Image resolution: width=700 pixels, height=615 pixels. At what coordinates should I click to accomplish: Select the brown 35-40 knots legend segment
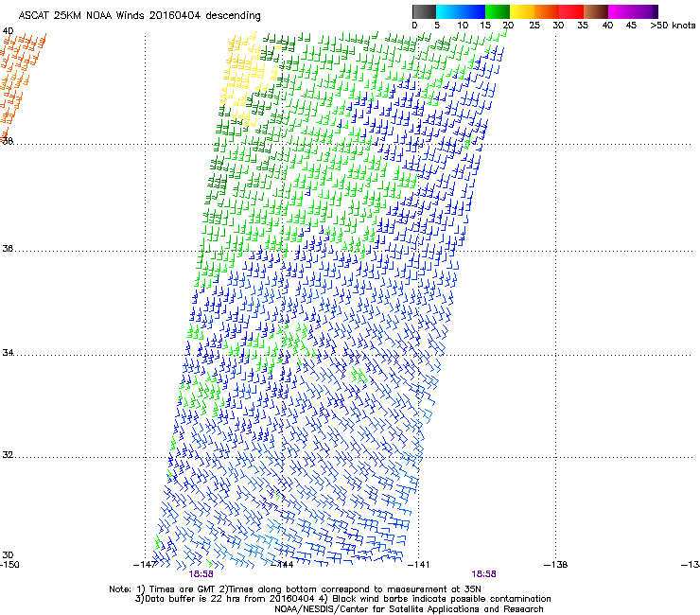coord(596,11)
